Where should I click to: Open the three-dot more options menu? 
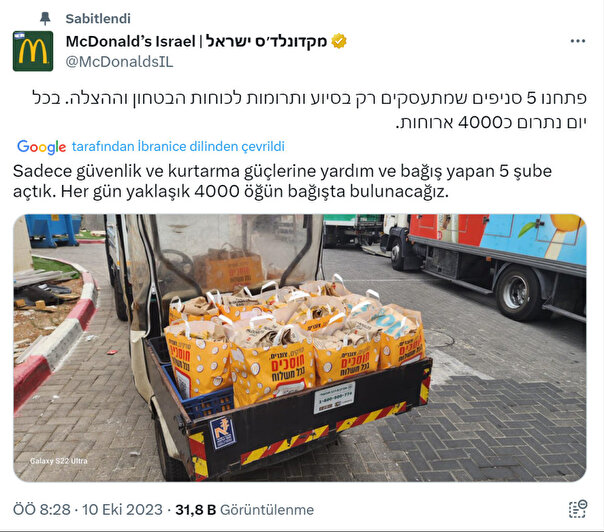tap(578, 41)
